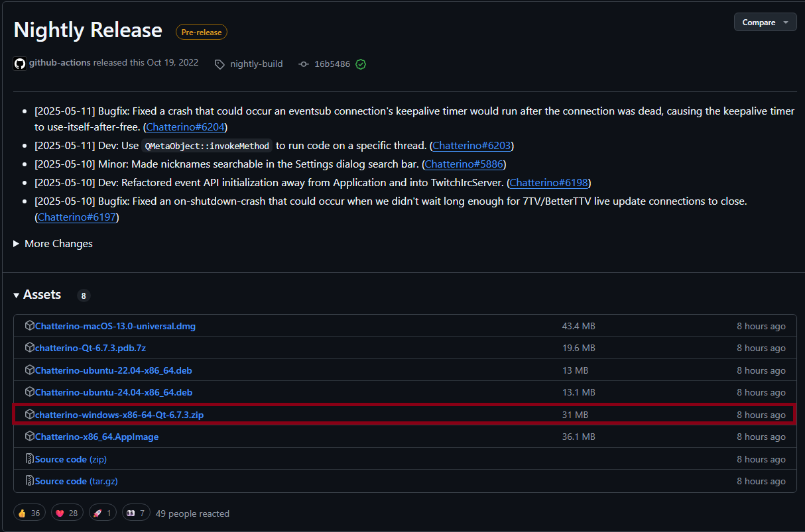Expand More Changes section

point(53,243)
